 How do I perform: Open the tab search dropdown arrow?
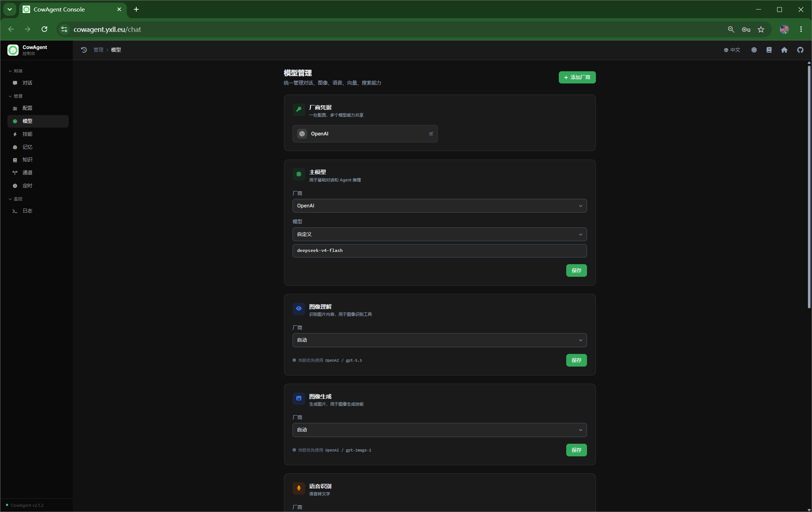[x=10, y=9]
